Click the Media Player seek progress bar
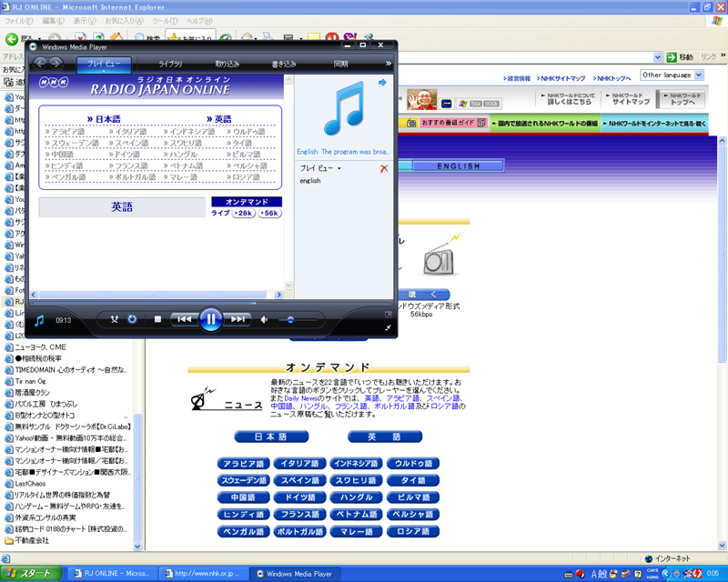 211,303
